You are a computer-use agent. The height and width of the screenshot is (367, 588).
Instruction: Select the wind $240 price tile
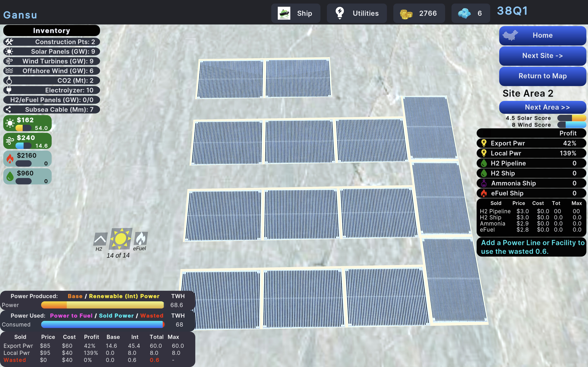(x=27, y=141)
